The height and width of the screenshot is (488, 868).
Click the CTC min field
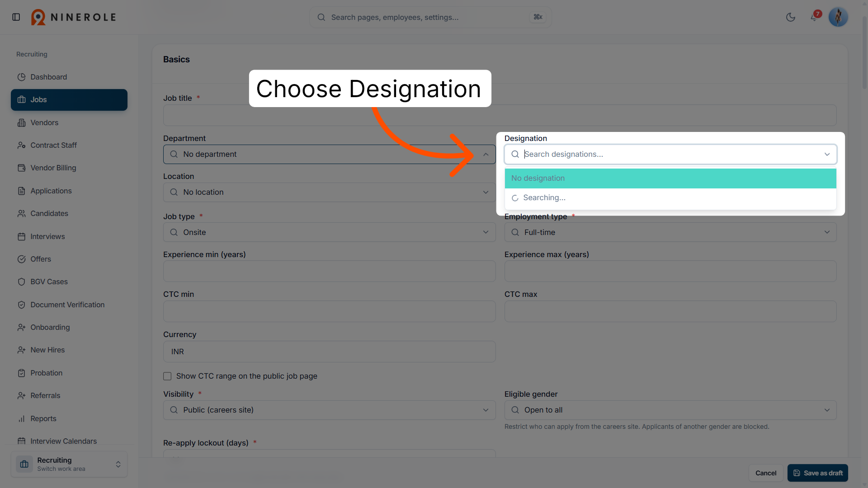(329, 311)
